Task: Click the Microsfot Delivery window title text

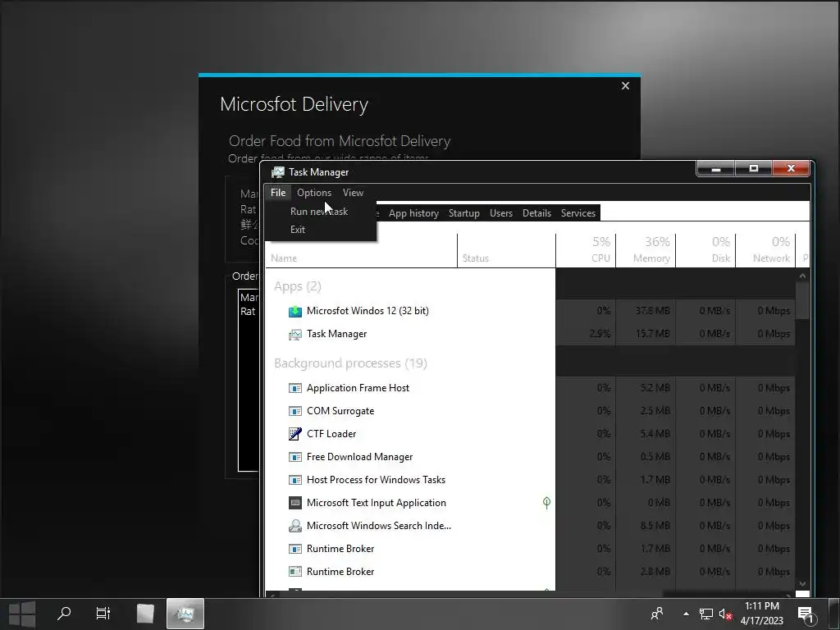Action: click(294, 104)
